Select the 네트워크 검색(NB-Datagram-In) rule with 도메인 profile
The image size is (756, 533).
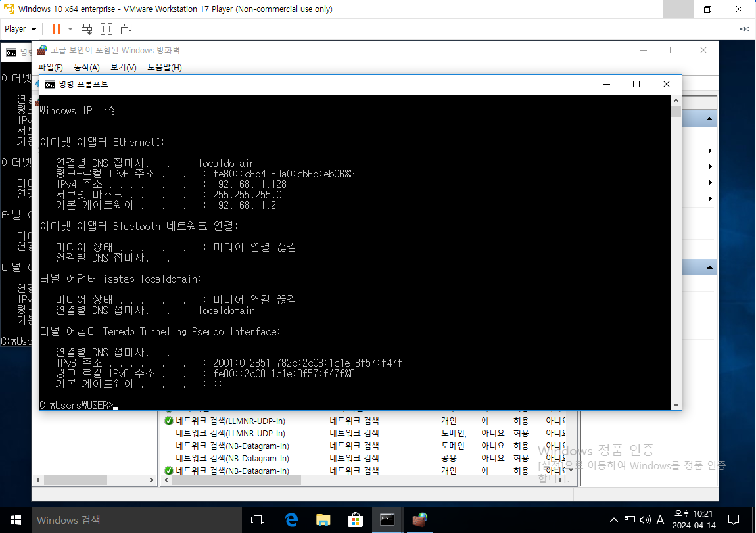365,446
